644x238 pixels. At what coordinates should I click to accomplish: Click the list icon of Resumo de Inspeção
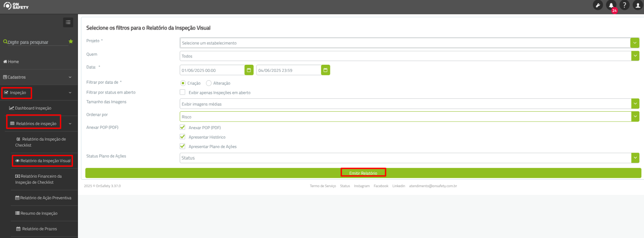[17, 213]
